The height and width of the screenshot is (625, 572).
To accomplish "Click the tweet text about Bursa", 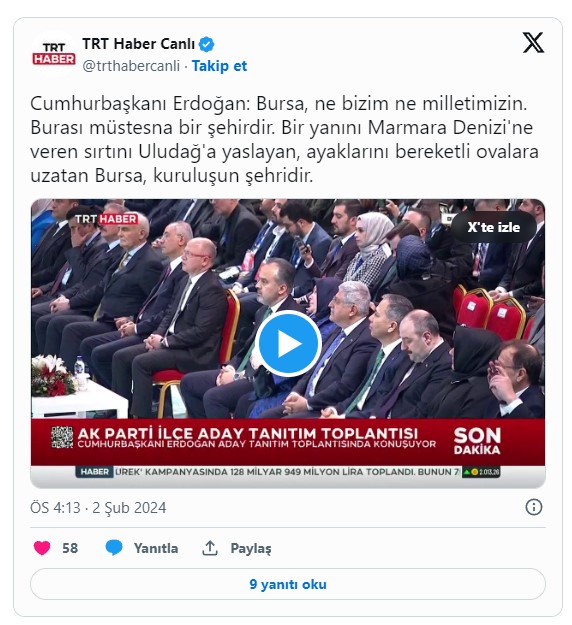I will point(285,140).
